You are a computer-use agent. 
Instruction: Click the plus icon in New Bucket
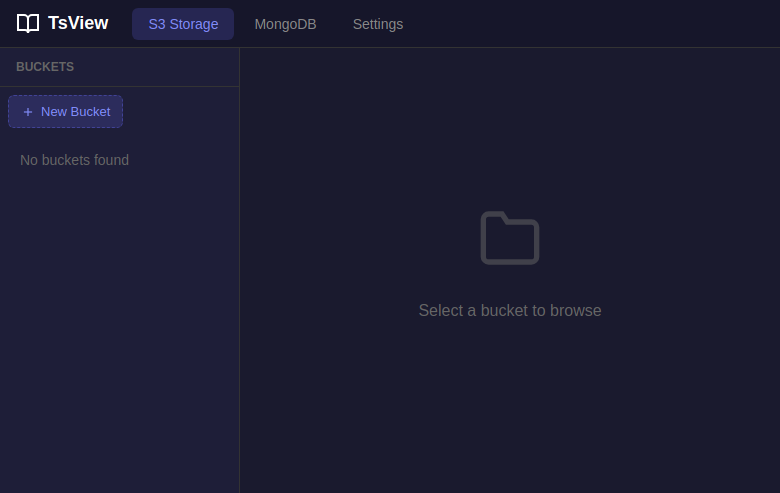[28, 112]
